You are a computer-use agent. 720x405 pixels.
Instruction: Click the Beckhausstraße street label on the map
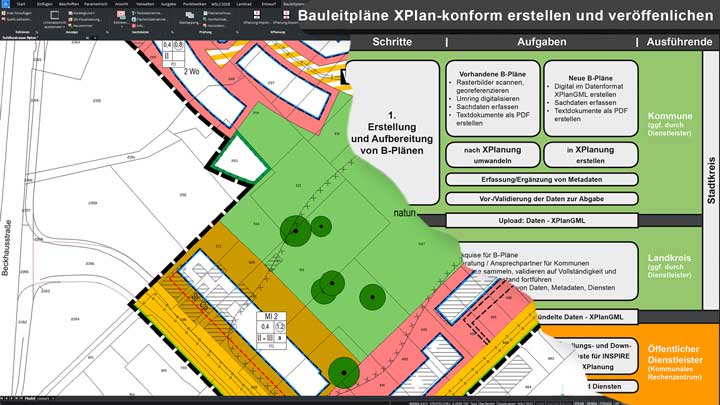6,248
